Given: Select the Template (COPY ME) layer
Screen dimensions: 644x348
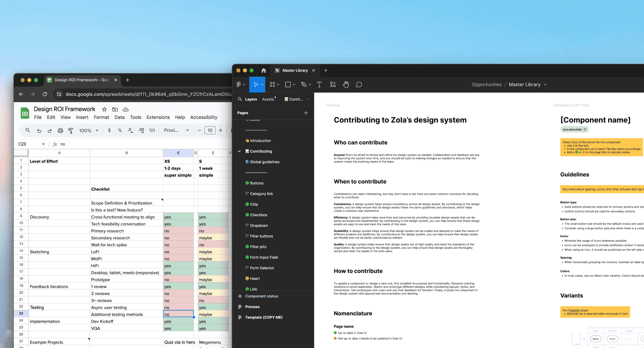Looking at the screenshot, I should point(264,317).
